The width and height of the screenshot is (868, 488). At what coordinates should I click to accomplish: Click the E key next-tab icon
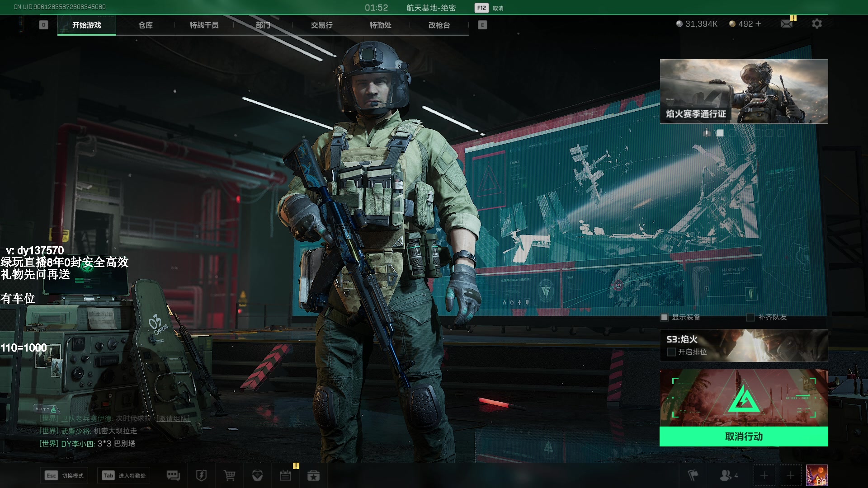point(482,25)
